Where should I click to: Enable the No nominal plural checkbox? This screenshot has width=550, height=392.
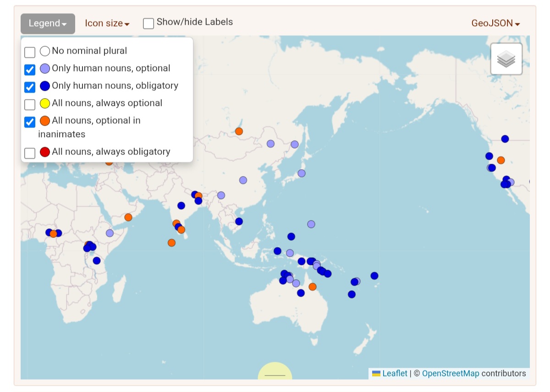pos(30,52)
